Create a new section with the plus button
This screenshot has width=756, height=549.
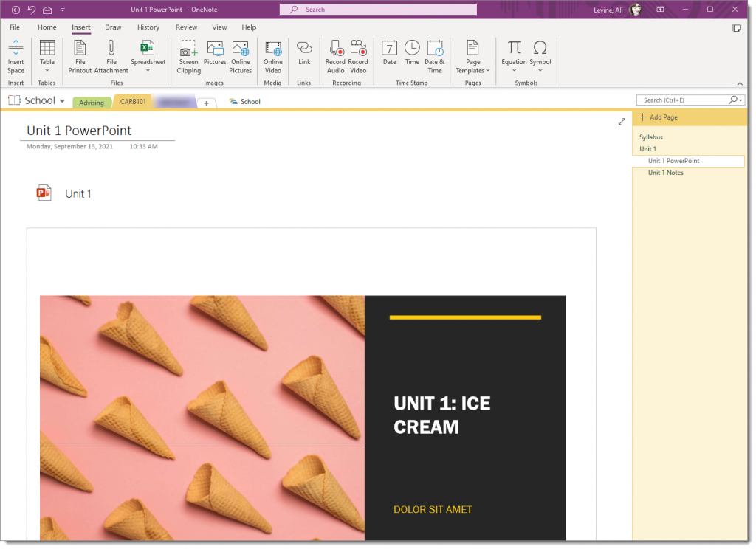tap(207, 102)
